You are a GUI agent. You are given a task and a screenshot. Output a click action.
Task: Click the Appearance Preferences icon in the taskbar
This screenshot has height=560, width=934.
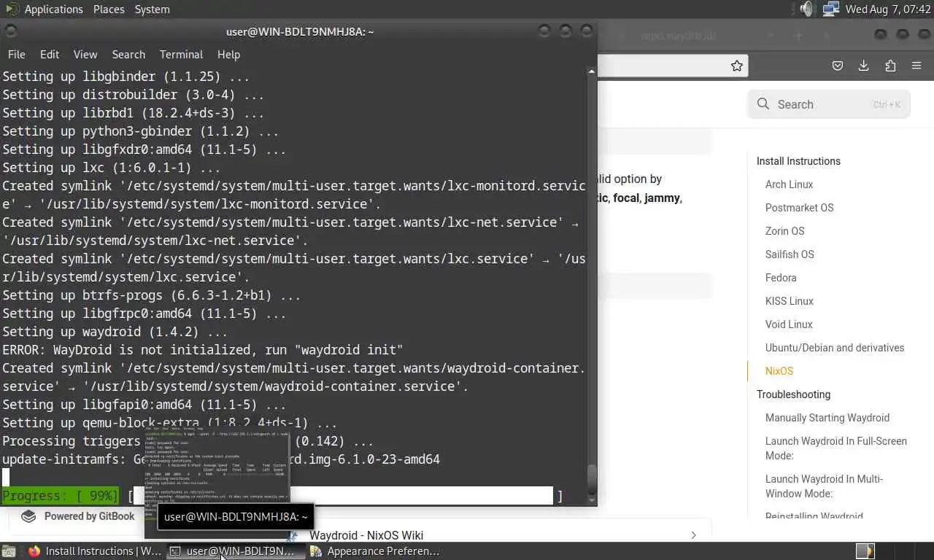coord(316,551)
